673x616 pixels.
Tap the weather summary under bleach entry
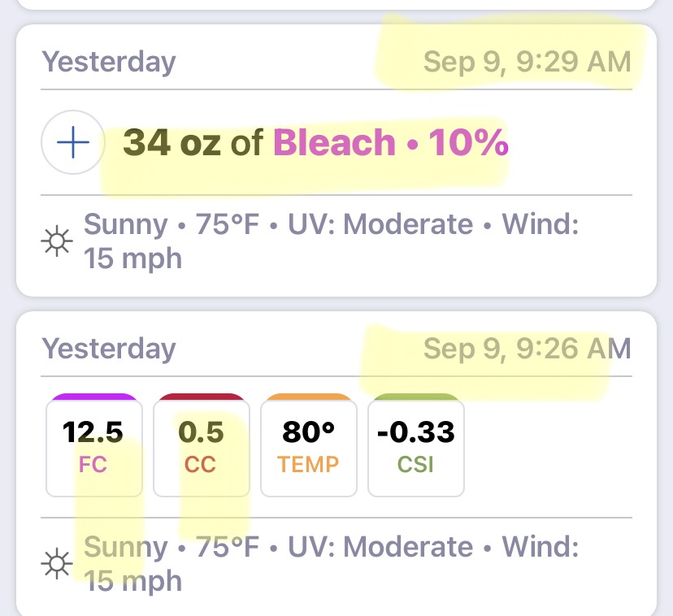(x=331, y=241)
